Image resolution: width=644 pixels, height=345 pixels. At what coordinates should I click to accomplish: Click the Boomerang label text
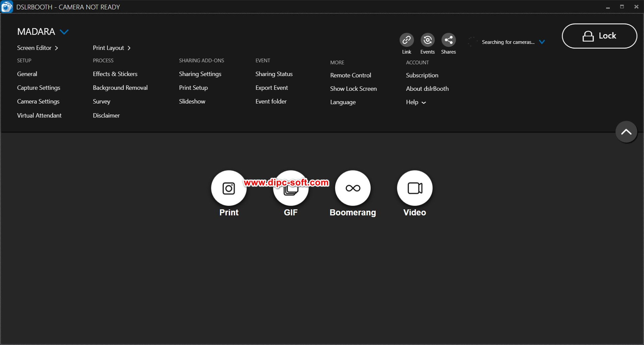pos(353,213)
